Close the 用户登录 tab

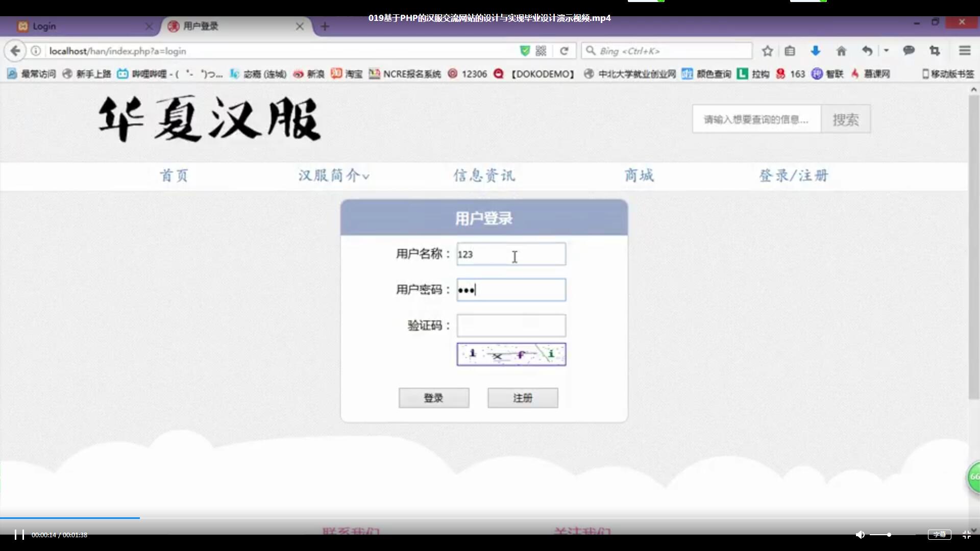click(x=300, y=26)
